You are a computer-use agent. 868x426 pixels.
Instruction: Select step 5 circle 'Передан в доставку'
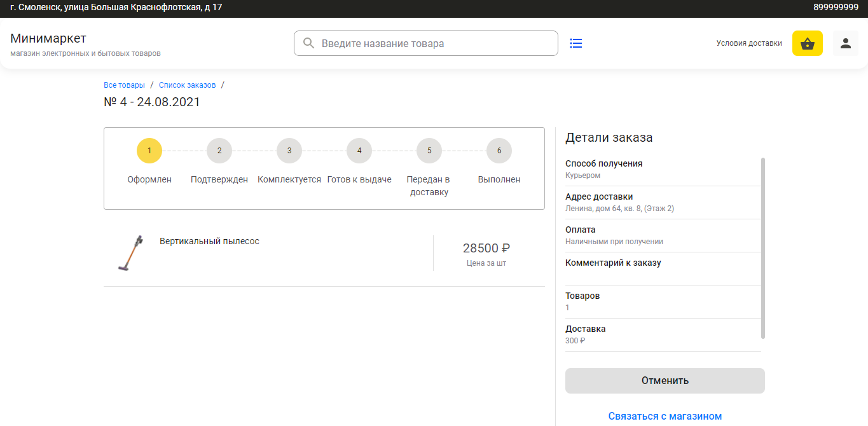click(429, 151)
